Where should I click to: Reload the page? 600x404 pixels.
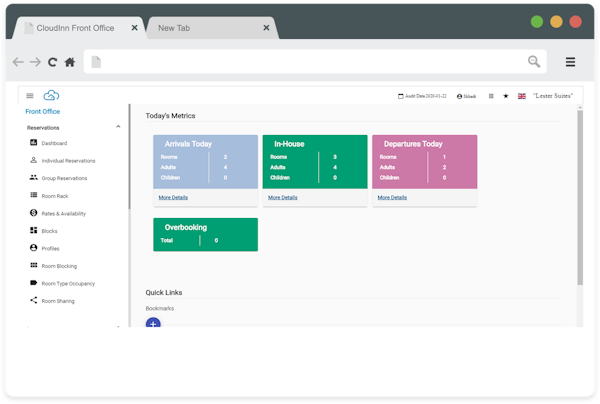(52, 62)
